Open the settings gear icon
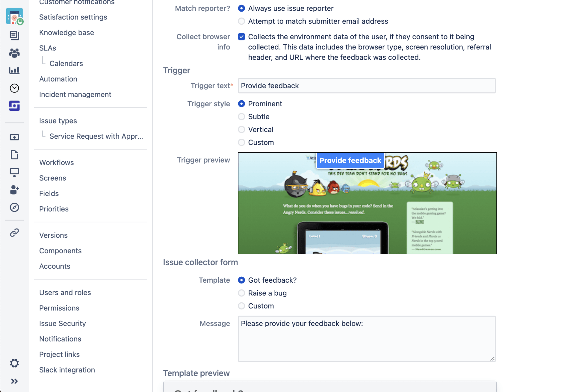 pyautogui.click(x=14, y=363)
